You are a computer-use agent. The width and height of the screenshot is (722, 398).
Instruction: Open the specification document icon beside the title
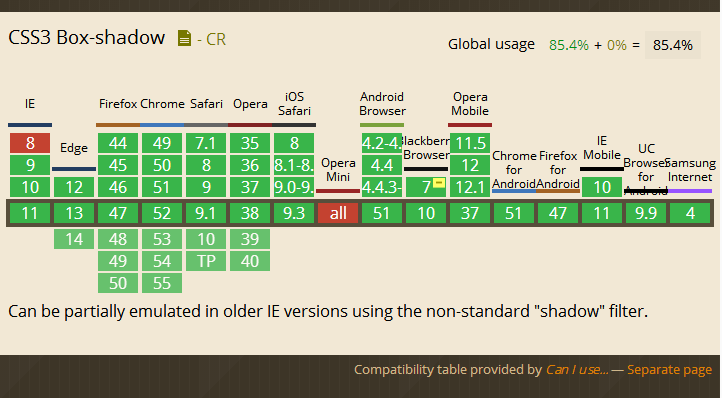tap(184, 38)
